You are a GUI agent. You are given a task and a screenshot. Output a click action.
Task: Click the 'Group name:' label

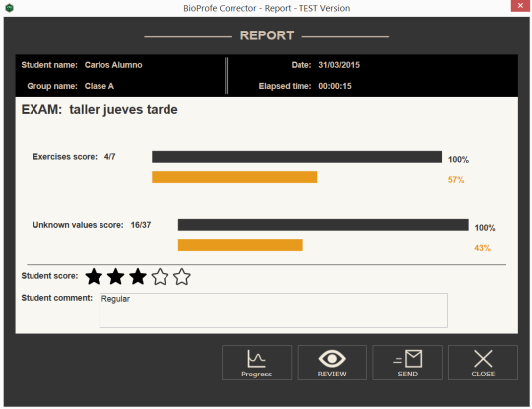[52, 86]
